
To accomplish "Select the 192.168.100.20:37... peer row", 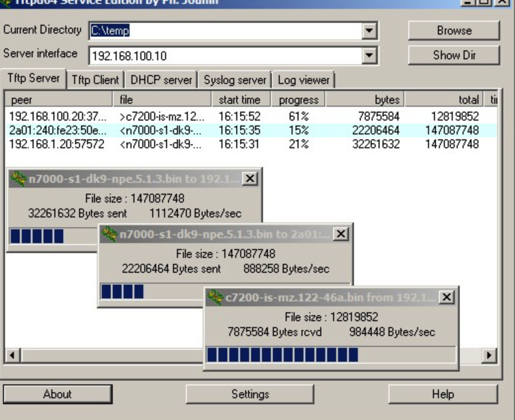I will (251, 117).
